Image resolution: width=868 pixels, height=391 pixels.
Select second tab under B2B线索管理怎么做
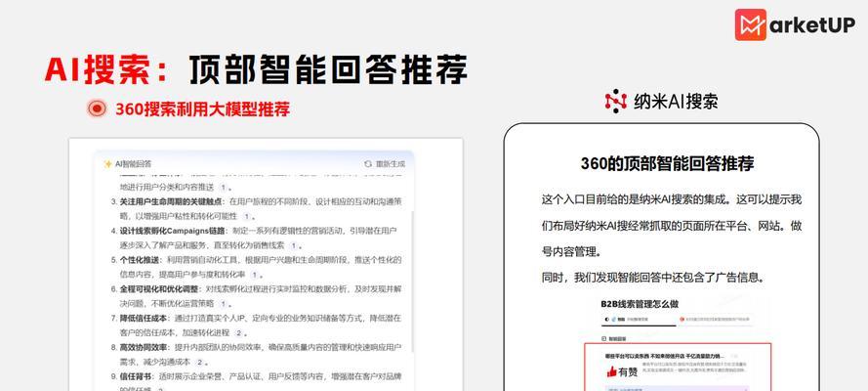click(717, 320)
